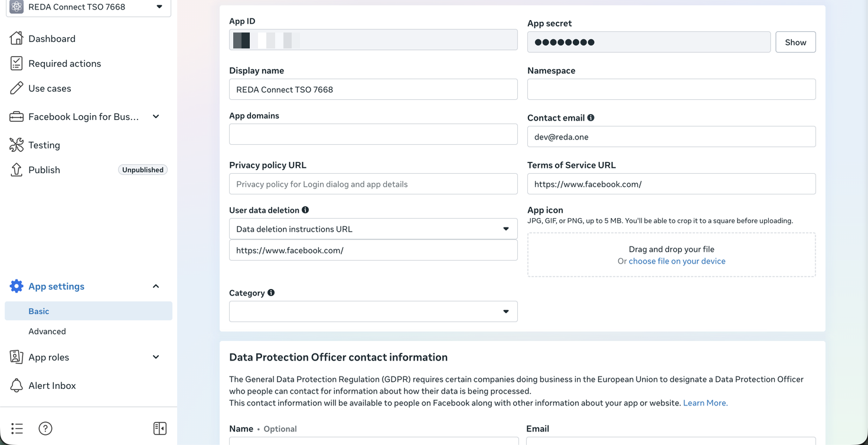This screenshot has height=445, width=868.
Task: Click the App domains input field
Action: (x=373, y=134)
